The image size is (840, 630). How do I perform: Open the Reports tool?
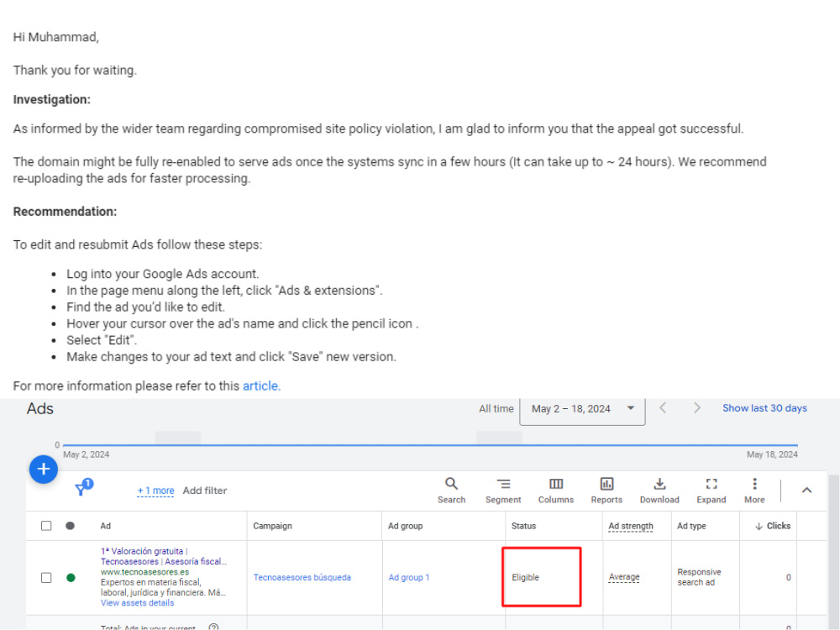pos(606,491)
